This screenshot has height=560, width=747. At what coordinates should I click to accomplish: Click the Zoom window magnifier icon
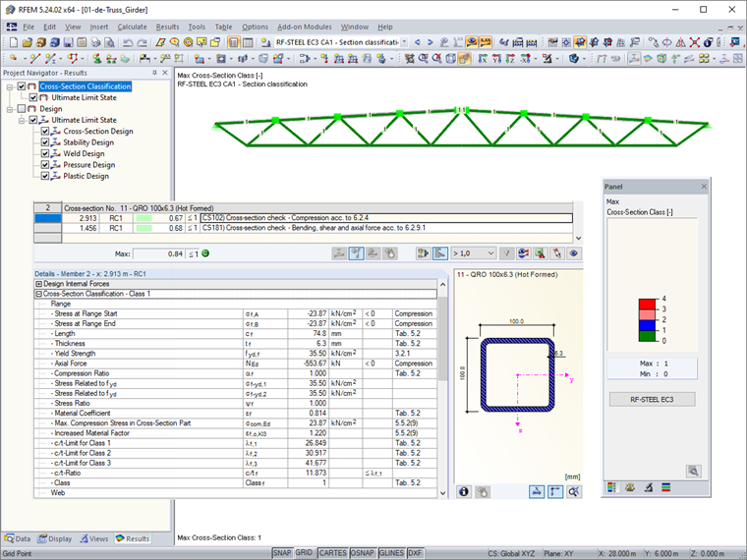point(423,59)
